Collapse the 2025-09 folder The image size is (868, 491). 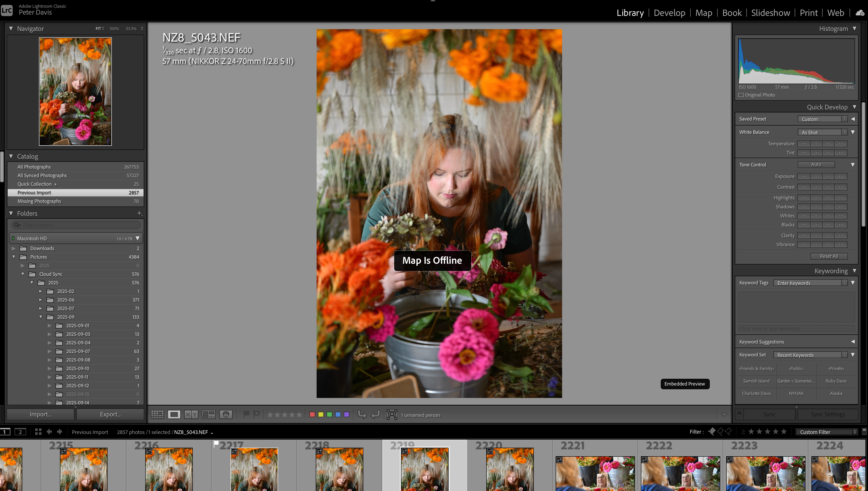coord(41,317)
